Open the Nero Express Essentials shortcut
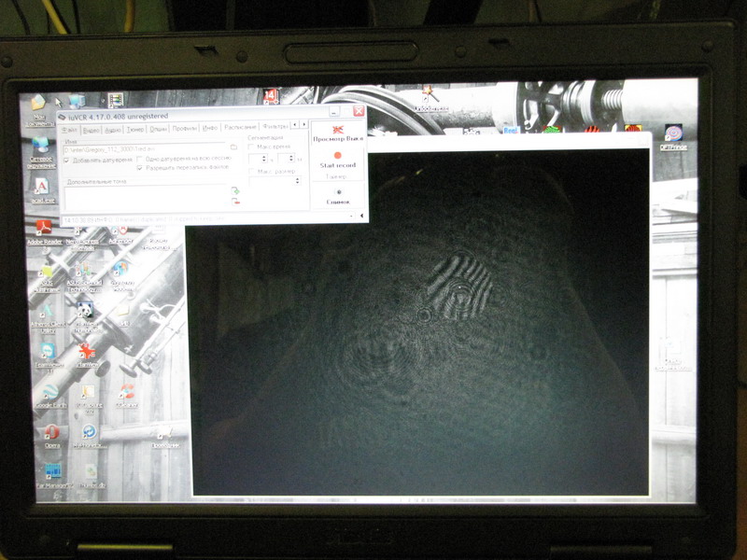Image resolution: width=747 pixels, height=560 pixels. click(81, 237)
